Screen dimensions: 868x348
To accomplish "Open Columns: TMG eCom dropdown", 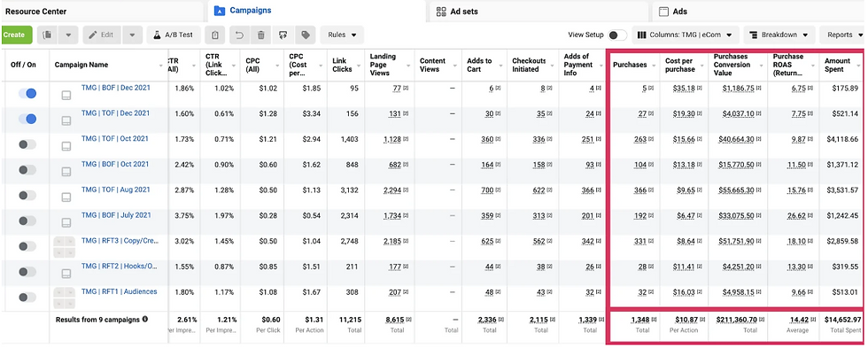I will point(686,35).
